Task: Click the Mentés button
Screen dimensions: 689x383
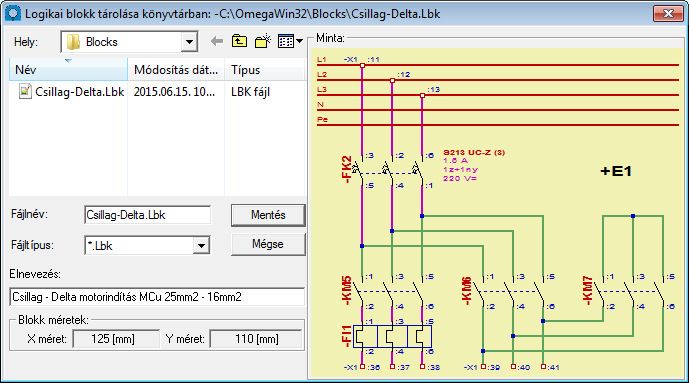Action: (268, 215)
